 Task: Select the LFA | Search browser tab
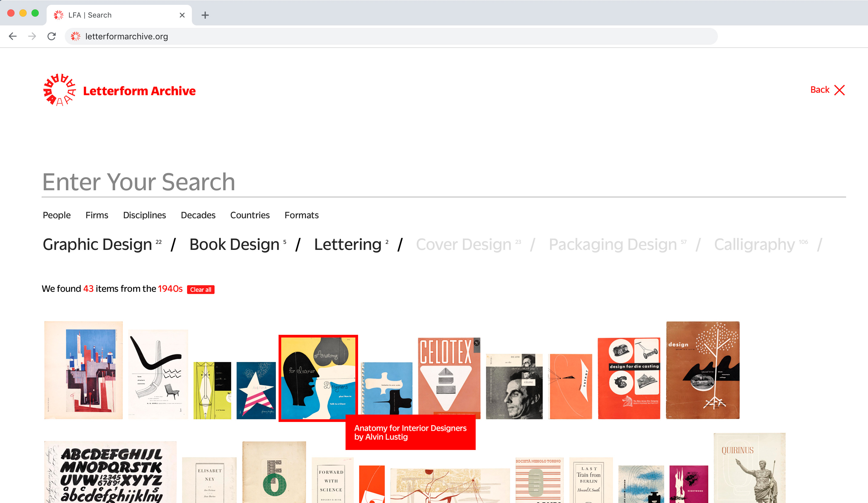point(119,15)
